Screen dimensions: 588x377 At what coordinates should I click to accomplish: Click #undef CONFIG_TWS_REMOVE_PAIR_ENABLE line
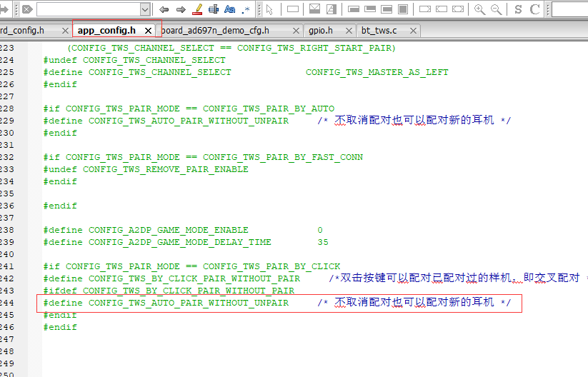point(146,169)
